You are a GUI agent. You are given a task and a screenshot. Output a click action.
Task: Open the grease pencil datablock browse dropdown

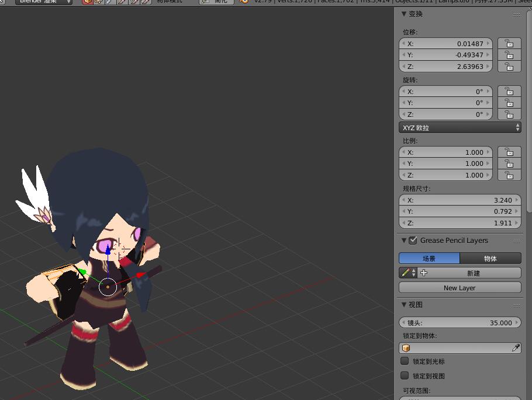coord(408,273)
